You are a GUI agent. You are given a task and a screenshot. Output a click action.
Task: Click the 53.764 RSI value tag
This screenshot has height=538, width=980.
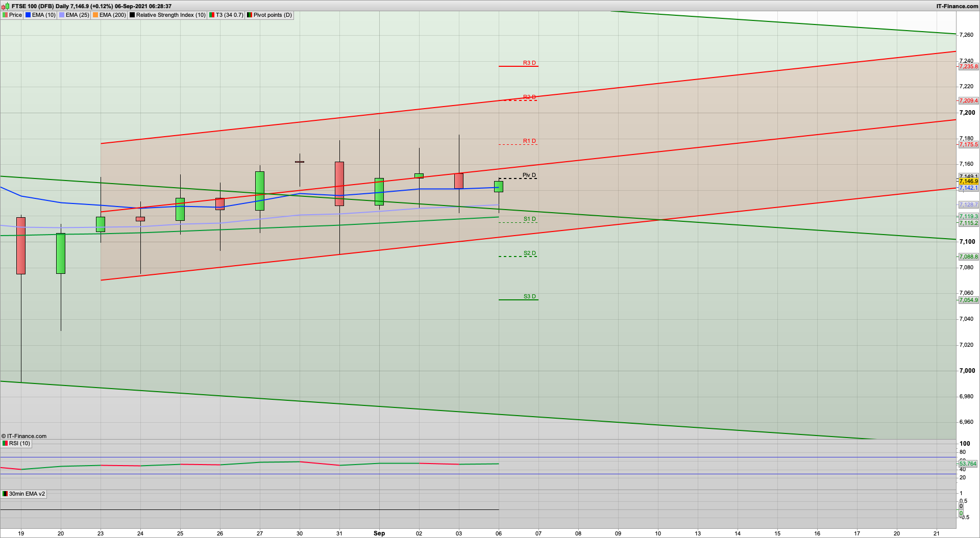pos(968,464)
